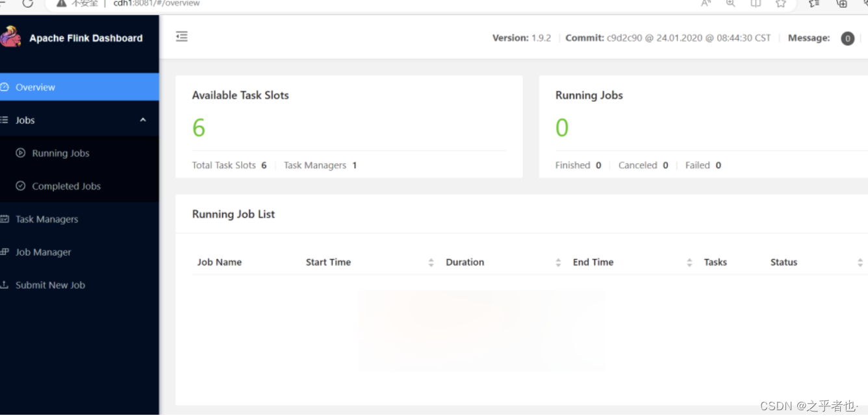Click the Total Task Slots label
This screenshot has height=418, width=868.
point(224,166)
